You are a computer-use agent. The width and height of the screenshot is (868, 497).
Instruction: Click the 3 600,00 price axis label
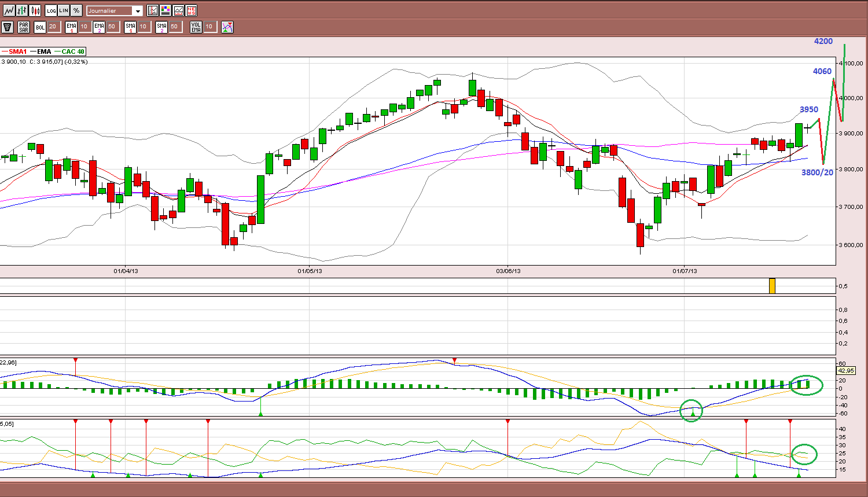coord(852,245)
